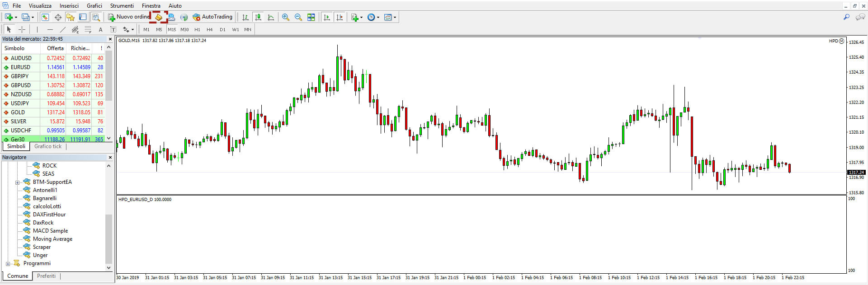Select the Trendline drawing tool
Screen dimensions: 868x285
click(62, 29)
